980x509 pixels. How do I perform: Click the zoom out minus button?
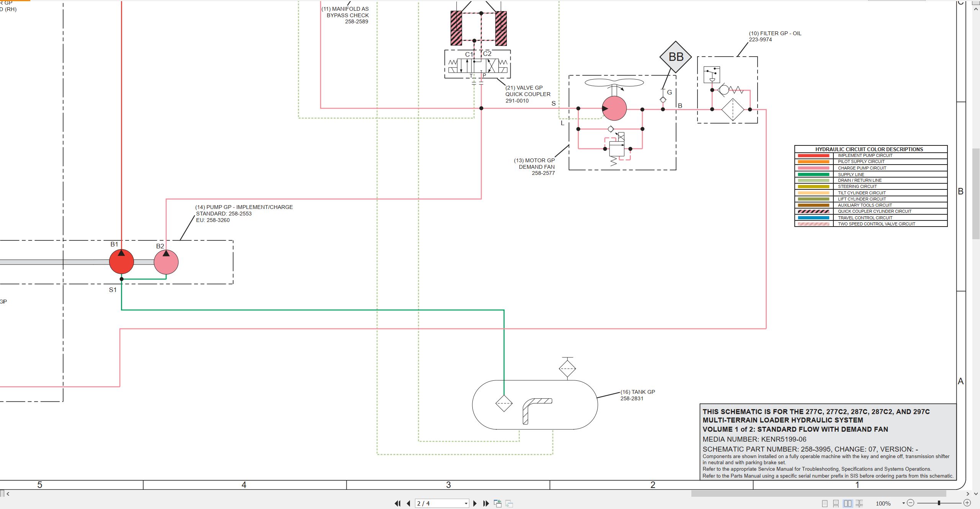pos(911,503)
